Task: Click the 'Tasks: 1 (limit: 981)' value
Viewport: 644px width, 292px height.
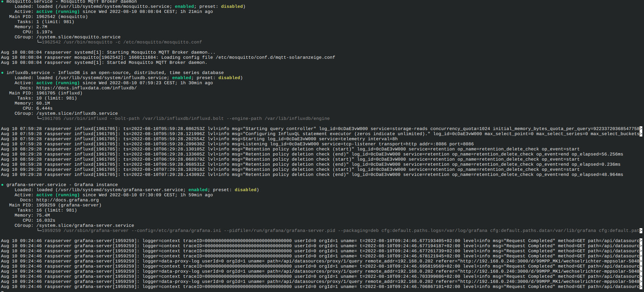Action: (x=55, y=22)
